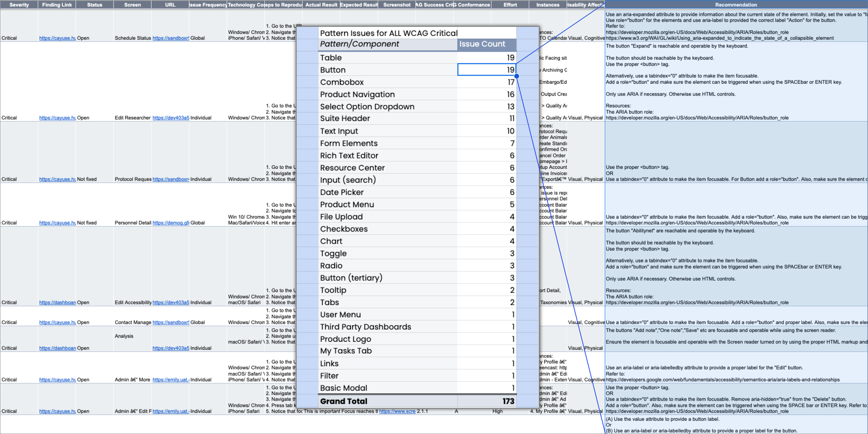This screenshot has height=434, width=868.
Task: Click the Recommendation column header
Action: 736,5
